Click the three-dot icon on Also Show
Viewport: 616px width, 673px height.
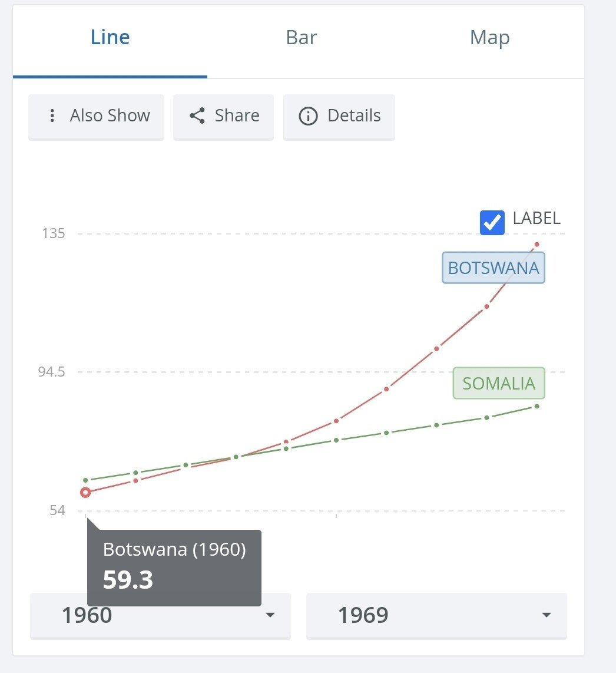tap(52, 116)
